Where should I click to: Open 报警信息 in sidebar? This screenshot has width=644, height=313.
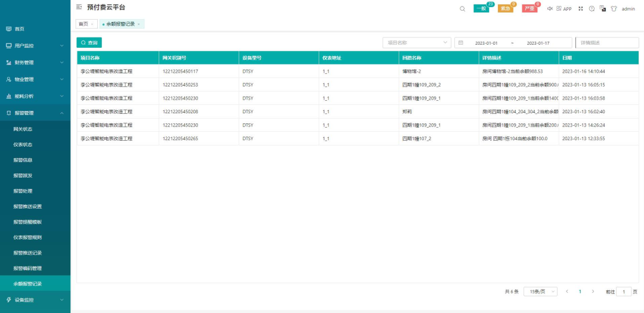[x=23, y=160]
